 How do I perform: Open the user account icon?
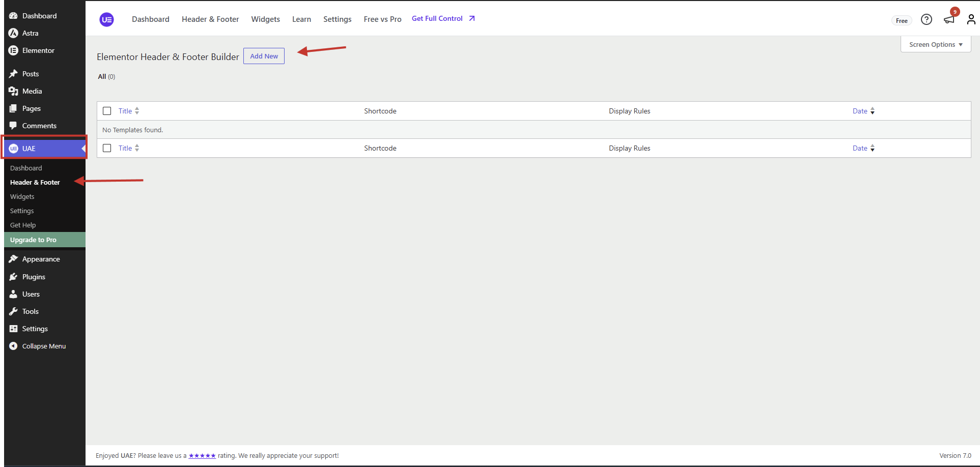click(x=971, y=19)
